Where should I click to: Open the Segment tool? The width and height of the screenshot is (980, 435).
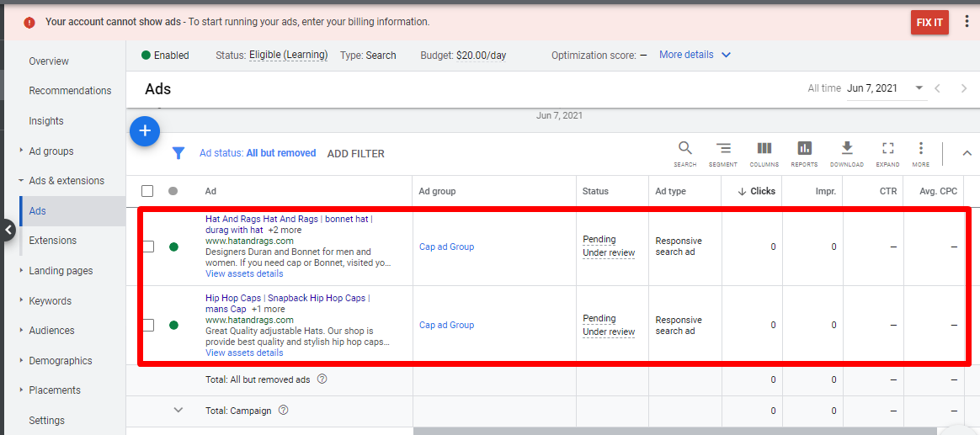pos(722,152)
